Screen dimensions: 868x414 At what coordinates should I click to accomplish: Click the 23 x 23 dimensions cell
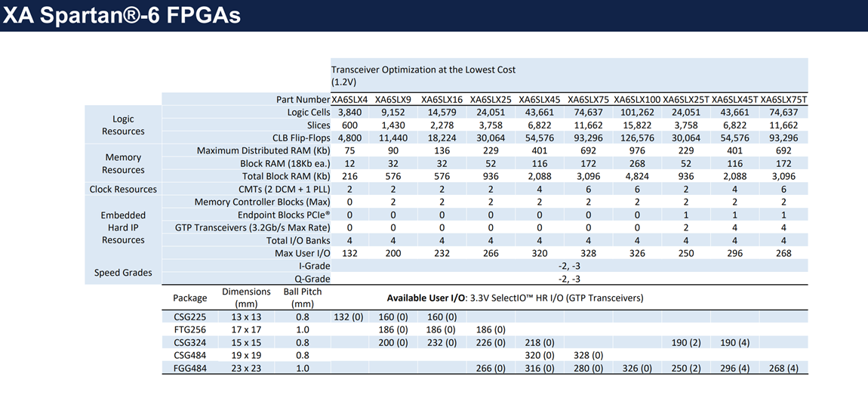coord(246,368)
